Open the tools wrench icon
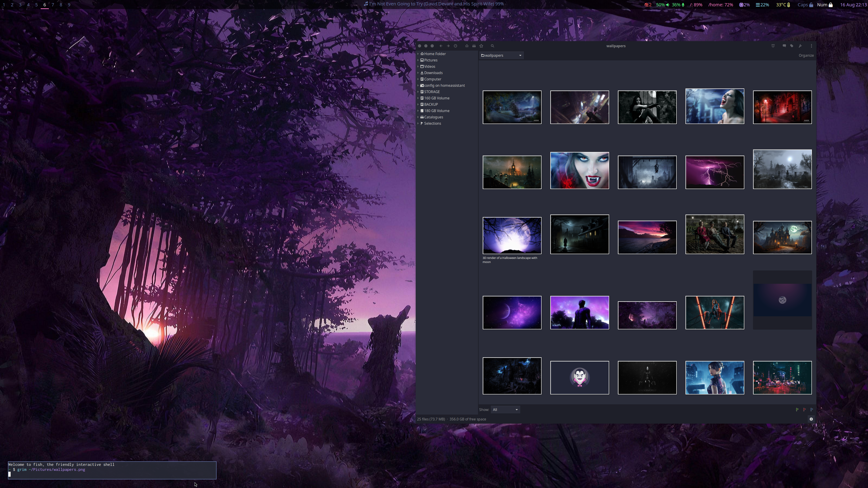Viewport: 868px width, 488px height. tap(800, 46)
